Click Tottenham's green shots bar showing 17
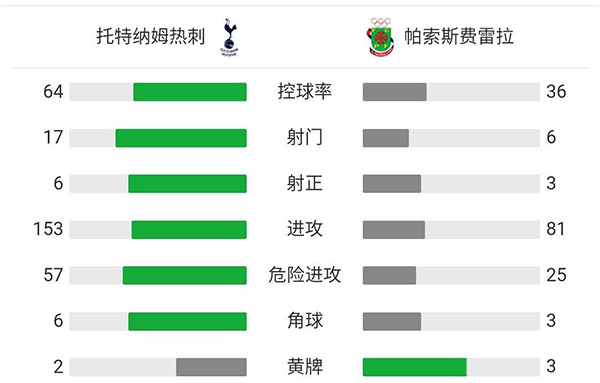The width and height of the screenshot is (600, 383). pos(181,138)
